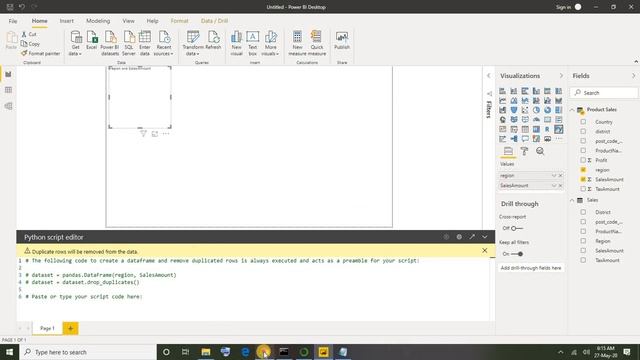Insert a Text box

253,43
